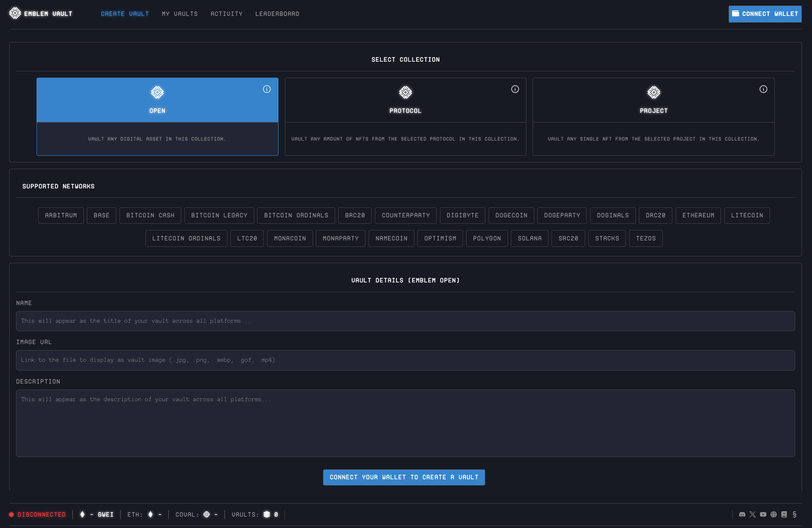Select the Arbitrum network chip
The image size is (812, 528).
(61, 215)
